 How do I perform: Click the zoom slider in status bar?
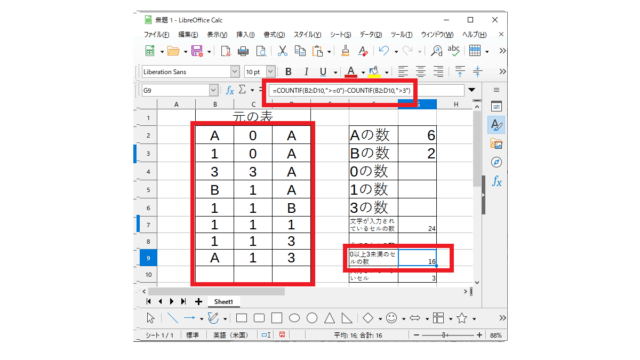coord(448,335)
